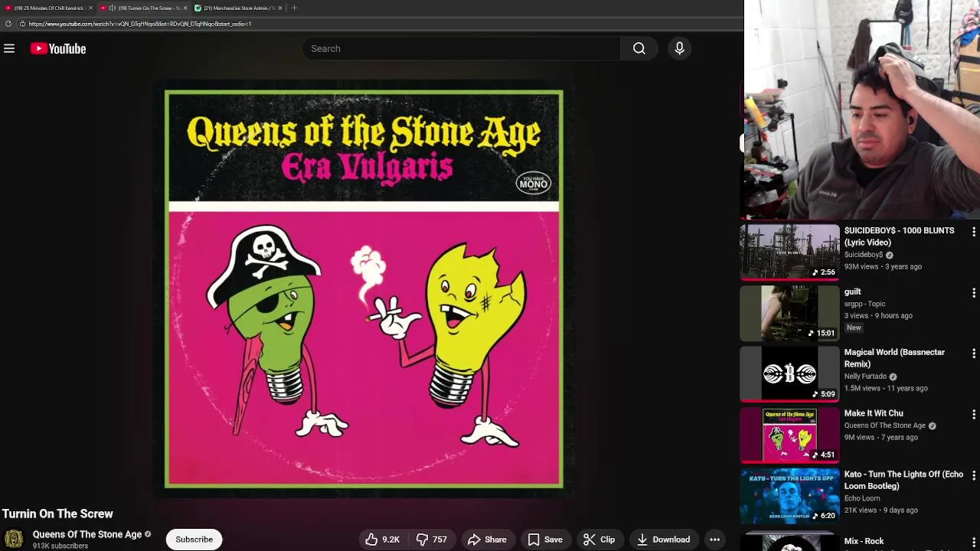This screenshot has width=980, height=551.
Task: Open the '$UICIDEBOY$ - 1000 BLUNTS' title link
Action: [899, 236]
